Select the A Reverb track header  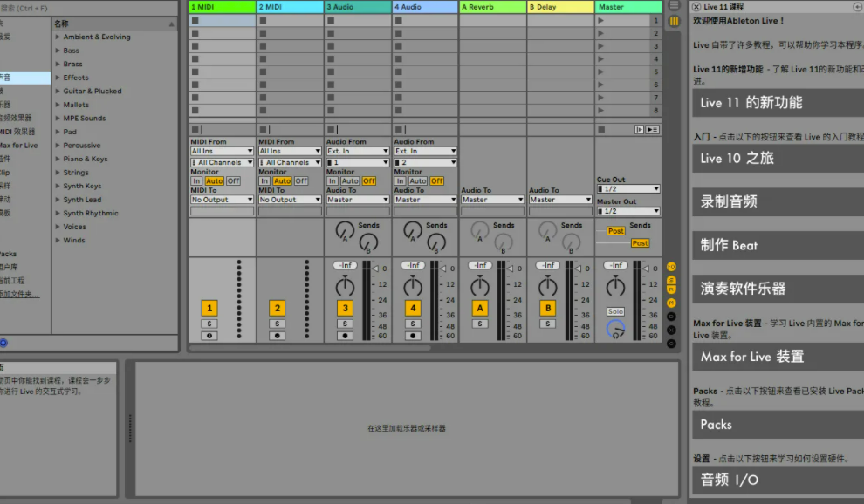coord(492,7)
